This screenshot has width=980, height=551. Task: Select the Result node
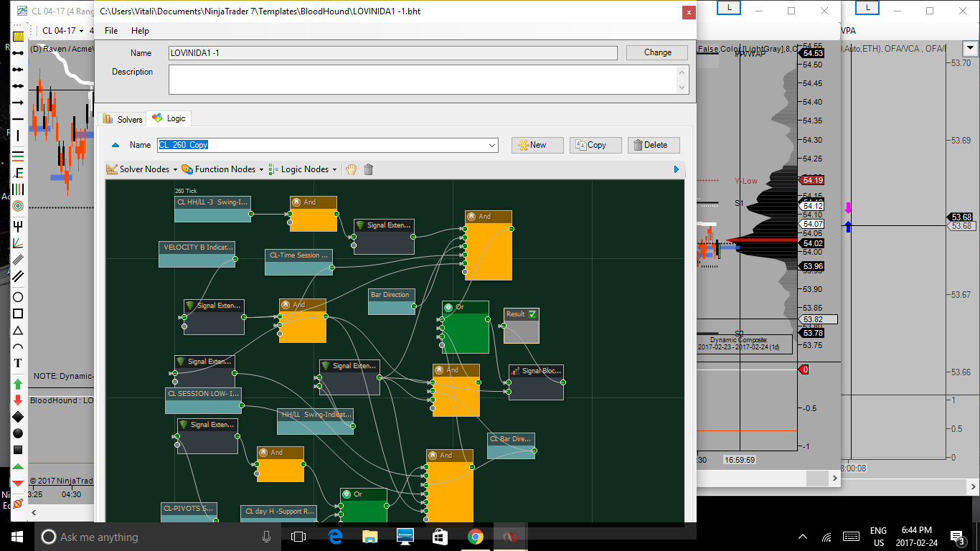pos(521,325)
